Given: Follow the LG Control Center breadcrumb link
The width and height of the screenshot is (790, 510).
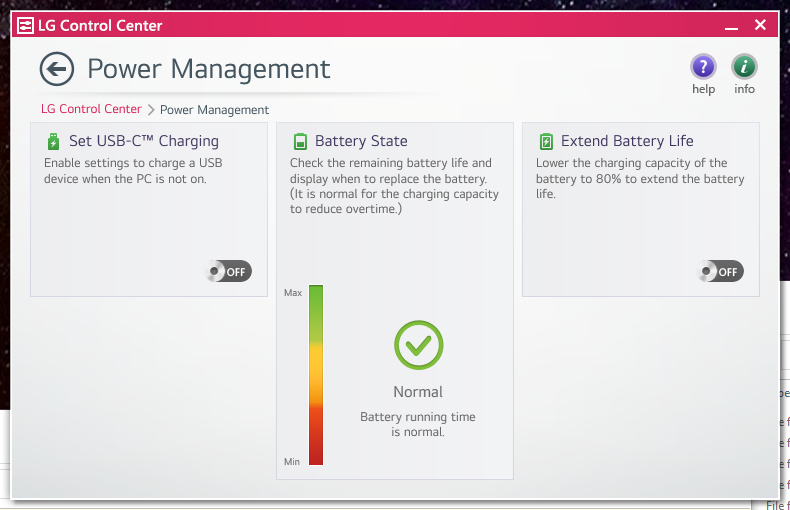Looking at the screenshot, I should coord(91,109).
